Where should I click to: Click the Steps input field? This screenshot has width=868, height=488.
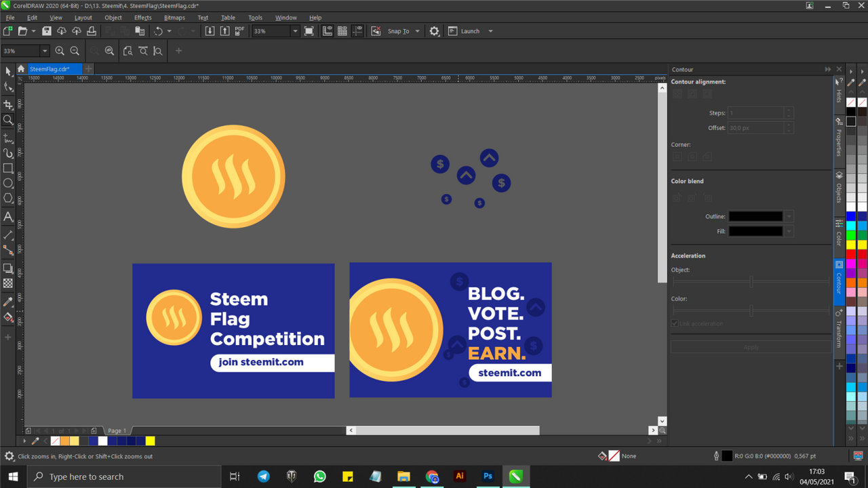756,113
